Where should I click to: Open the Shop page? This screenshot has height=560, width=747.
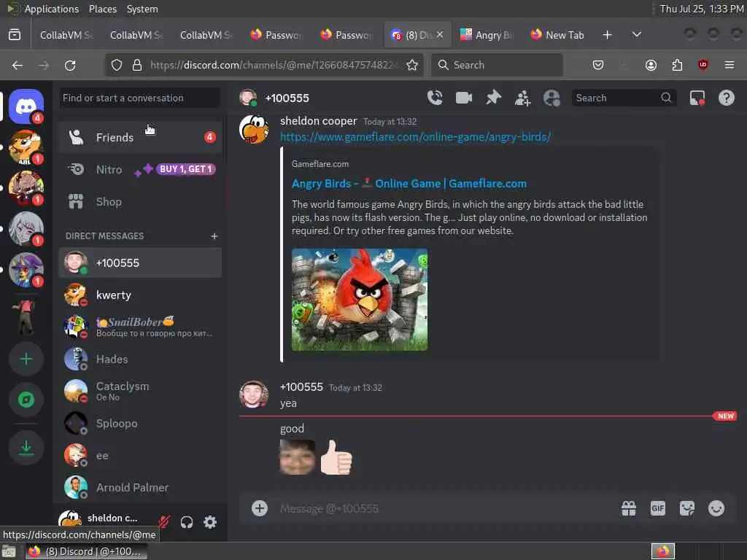140,202
